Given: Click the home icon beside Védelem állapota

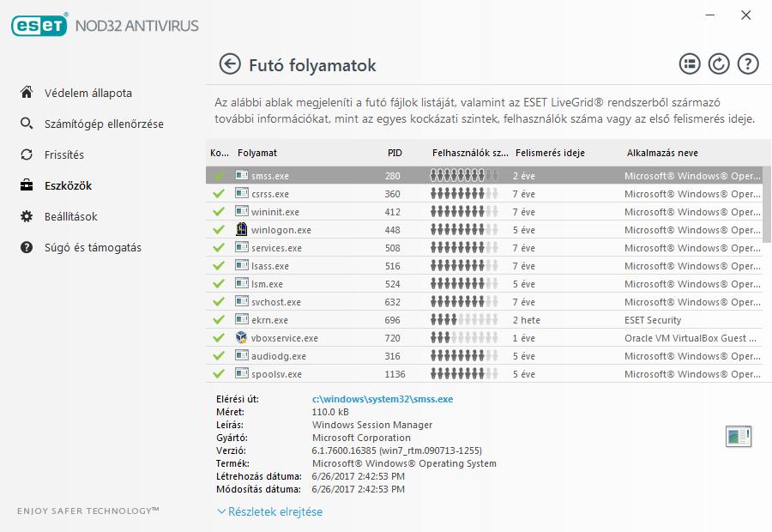Looking at the screenshot, I should (x=27, y=92).
